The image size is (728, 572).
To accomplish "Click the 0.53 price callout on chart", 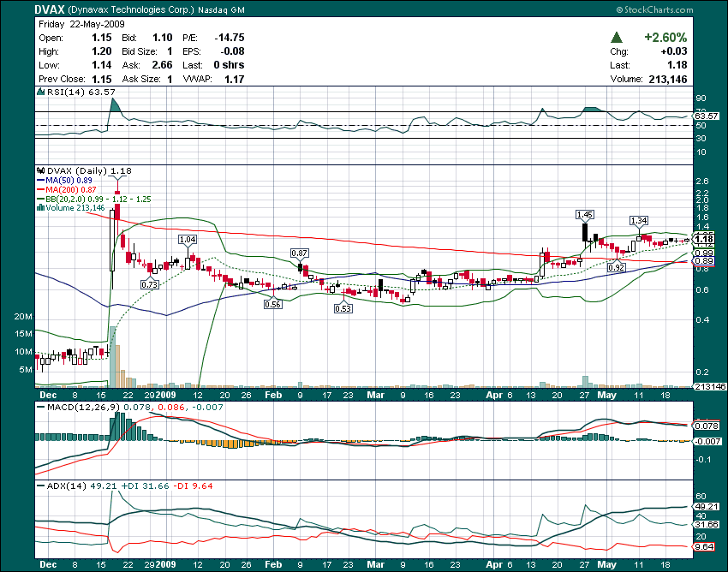I will pyautogui.click(x=343, y=308).
